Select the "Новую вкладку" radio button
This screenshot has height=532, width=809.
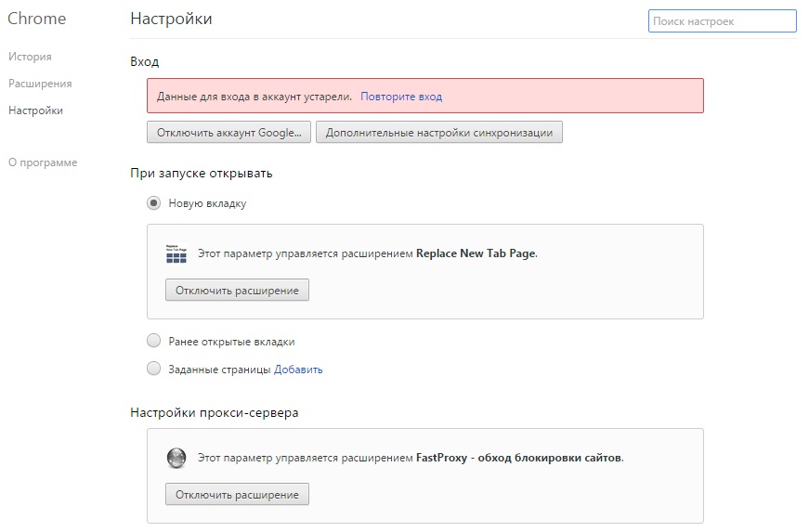coord(154,203)
